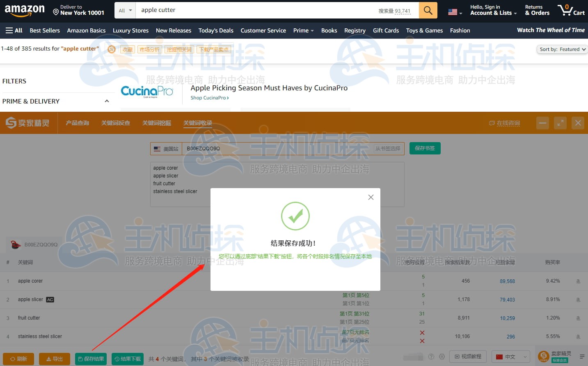Screen dimensions: 588x366
Task: Click the 收藏 tag button
Action: pos(128,49)
